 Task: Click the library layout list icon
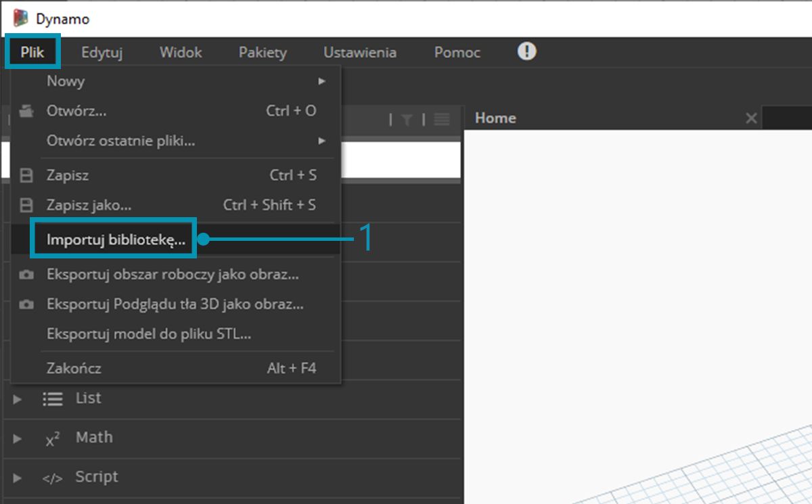tap(442, 120)
